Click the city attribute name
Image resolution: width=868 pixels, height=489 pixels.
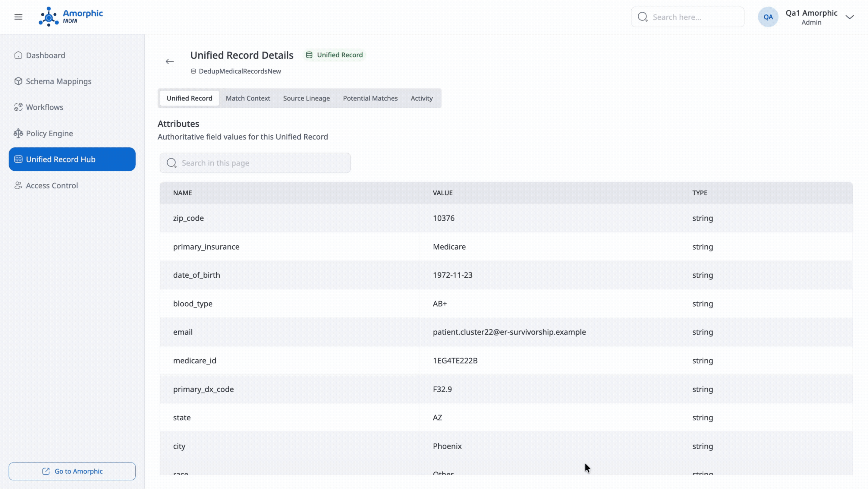coord(179,446)
